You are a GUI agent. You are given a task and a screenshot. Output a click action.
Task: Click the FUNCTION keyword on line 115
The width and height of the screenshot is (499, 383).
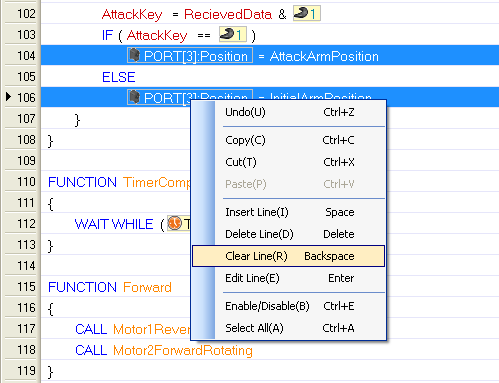(x=82, y=287)
